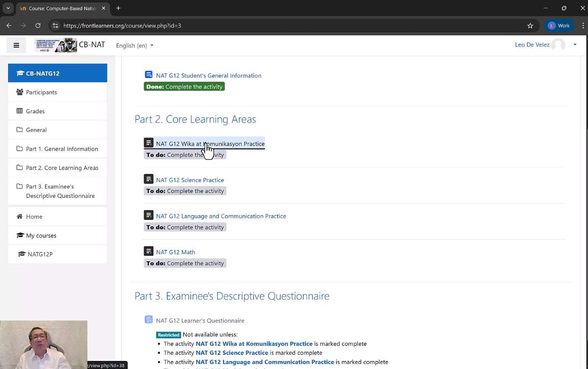
Task: Click the NAT G12 Science Practice quiz icon
Action: 149,179
